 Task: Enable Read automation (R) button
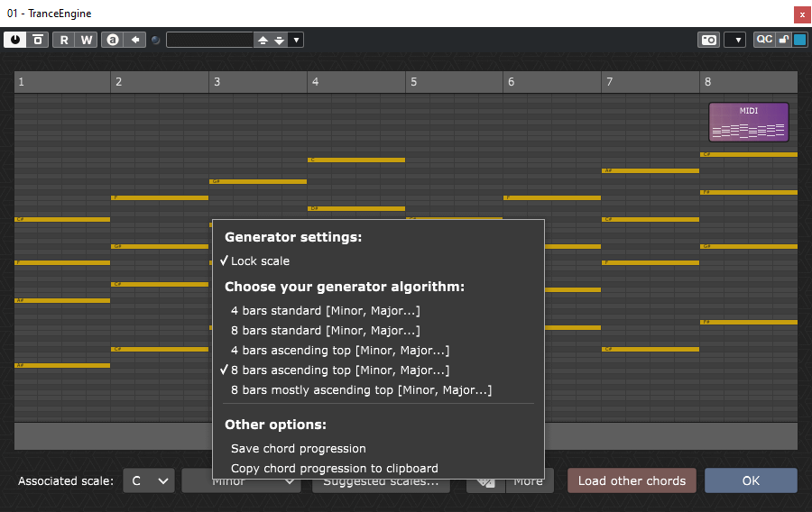(x=64, y=40)
